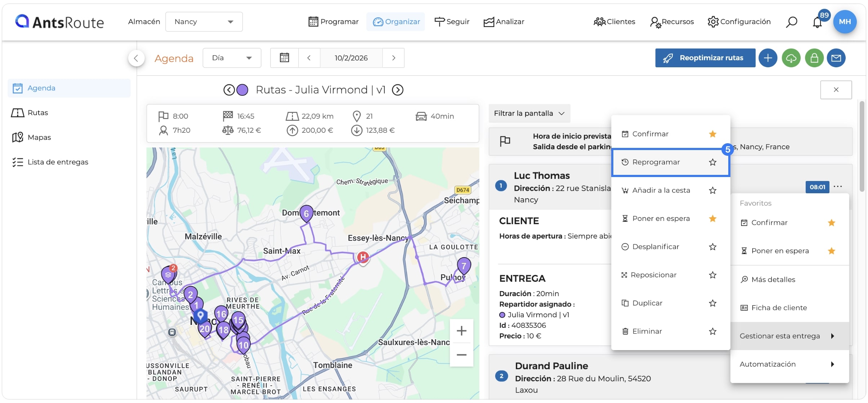Screen dimensions: 868x403
Task: Open the MH user avatar menu
Action: [x=845, y=22]
